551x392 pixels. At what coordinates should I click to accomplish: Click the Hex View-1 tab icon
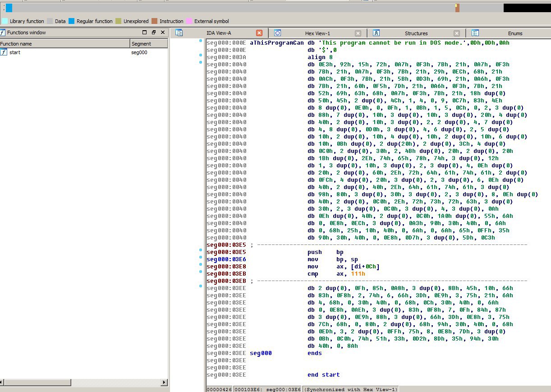coord(278,33)
